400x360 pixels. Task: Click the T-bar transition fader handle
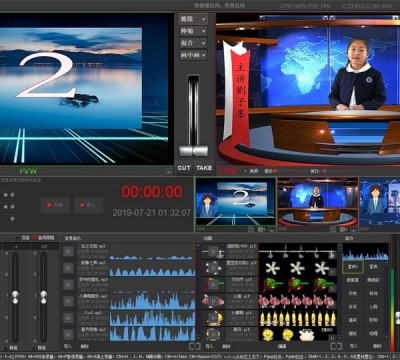(193, 151)
